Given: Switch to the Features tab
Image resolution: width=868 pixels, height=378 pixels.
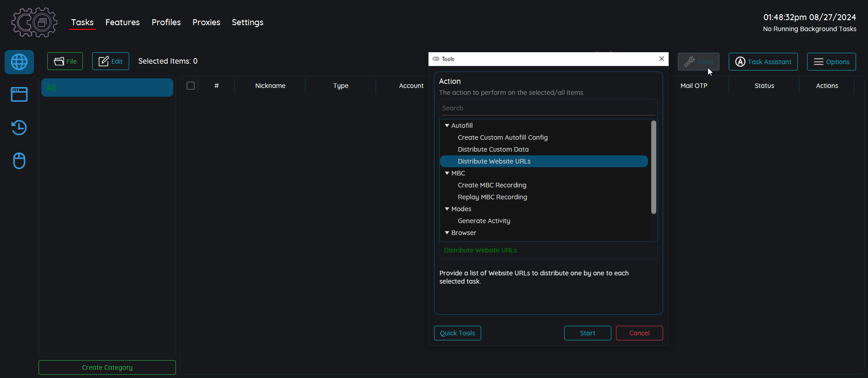Looking at the screenshot, I should point(122,22).
